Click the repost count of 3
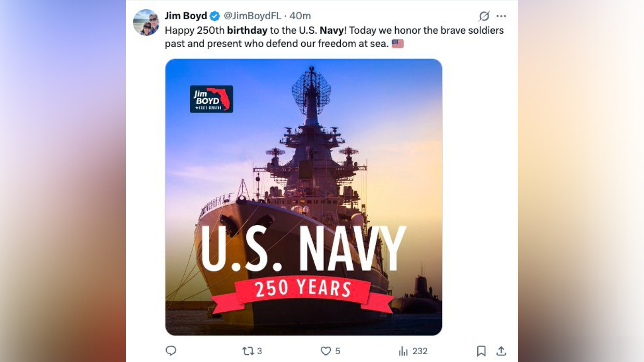The width and height of the screenshot is (644, 362). click(260, 351)
